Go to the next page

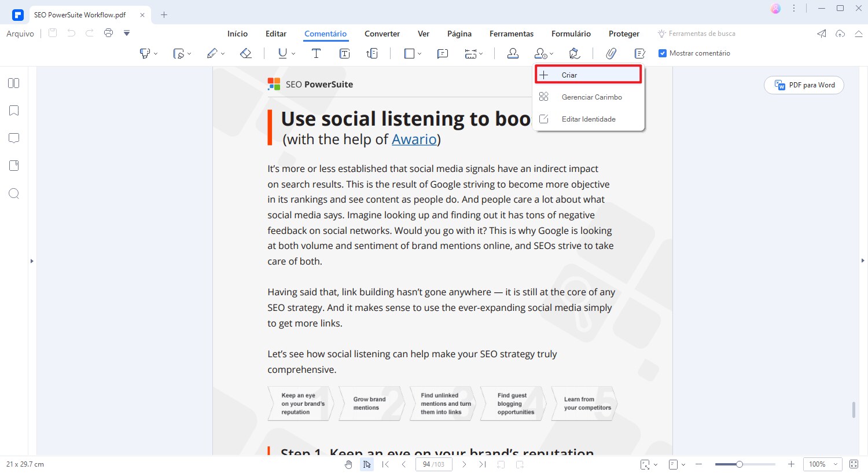click(464, 464)
